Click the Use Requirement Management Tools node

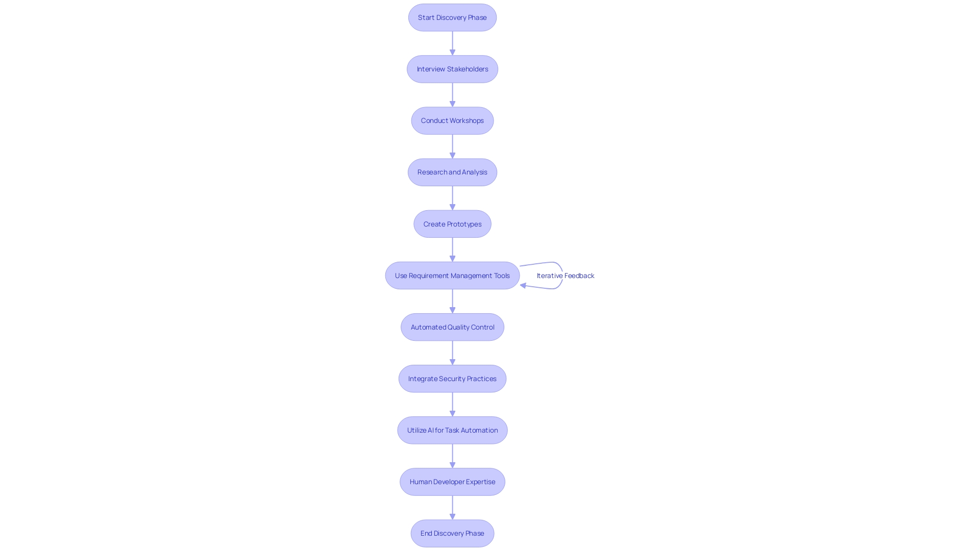452,275
